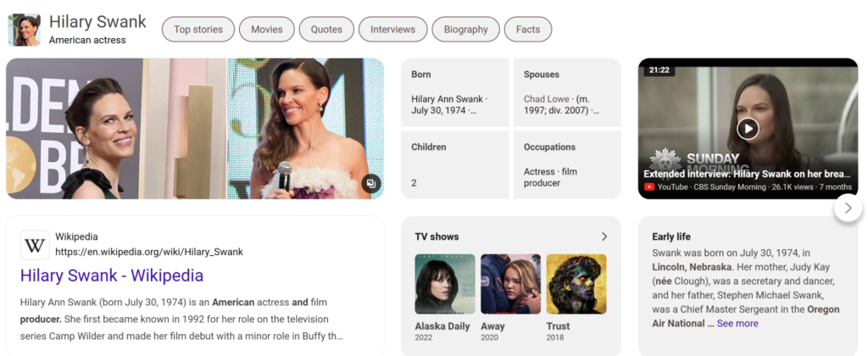This screenshot has width=868, height=356.
Task: Switch to the Interviews chip
Action: coord(392,30)
